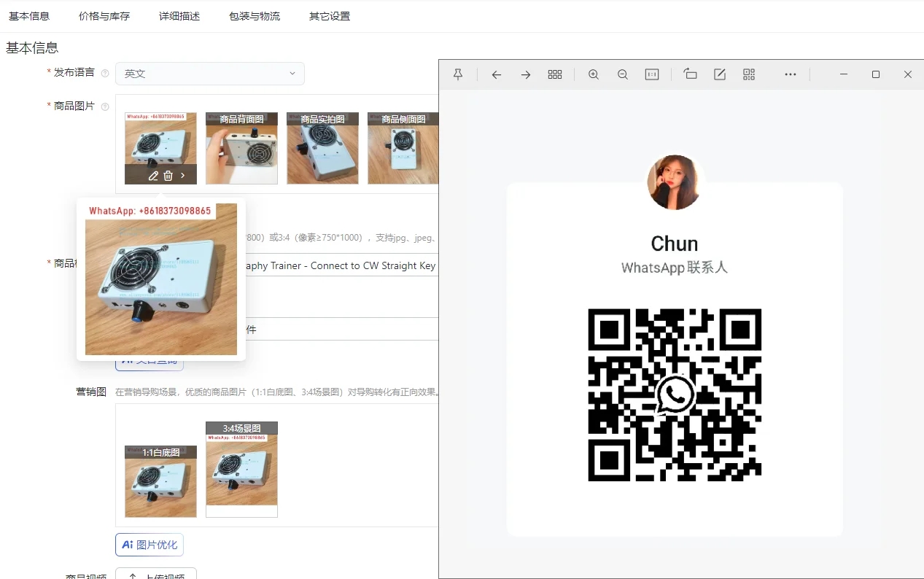Click the pencil icon on first product image
Viewport: 924px width, 579px height.
pyautogui.click(x=153, y=176)
